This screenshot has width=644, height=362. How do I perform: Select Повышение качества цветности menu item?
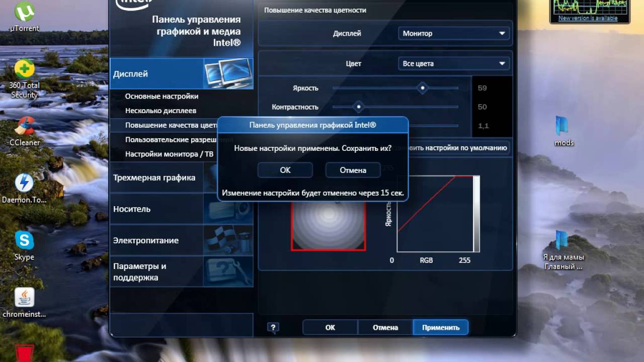(x=171, y=125)
